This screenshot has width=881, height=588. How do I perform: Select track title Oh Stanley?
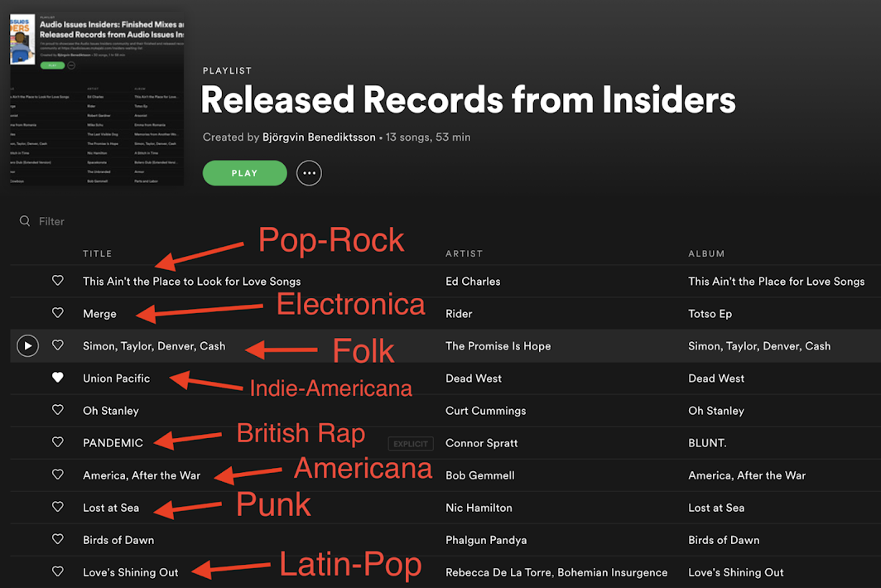tap(111, 411)
